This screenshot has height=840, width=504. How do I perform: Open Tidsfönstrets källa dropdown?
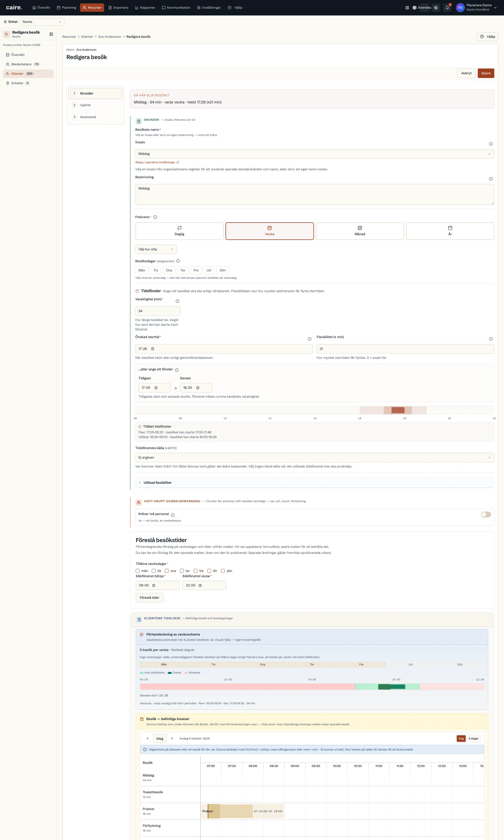tap(314, 457)
